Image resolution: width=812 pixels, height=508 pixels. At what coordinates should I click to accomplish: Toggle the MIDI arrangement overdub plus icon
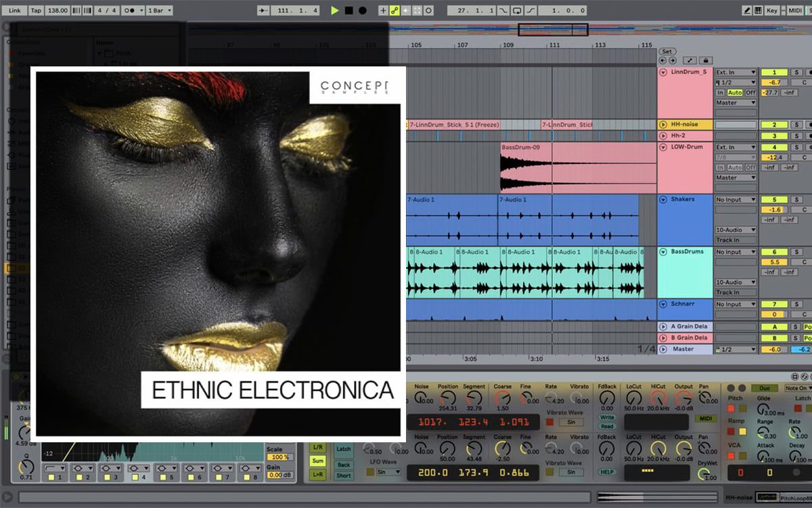click(x=383, y=11)
